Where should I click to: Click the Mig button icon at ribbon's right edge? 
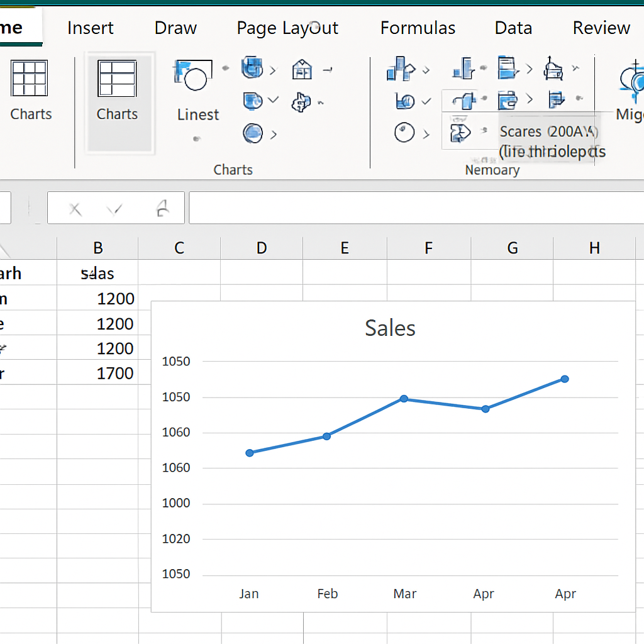[631, 81]
